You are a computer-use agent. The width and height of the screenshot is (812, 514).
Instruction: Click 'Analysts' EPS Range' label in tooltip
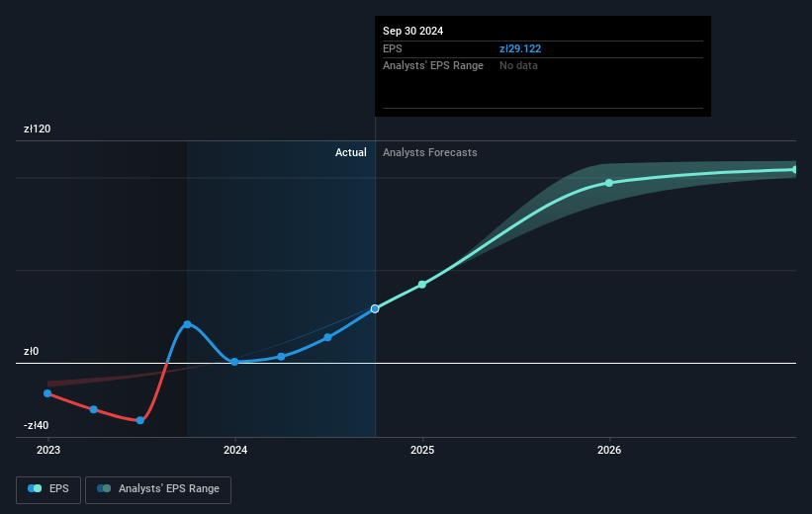433,66
